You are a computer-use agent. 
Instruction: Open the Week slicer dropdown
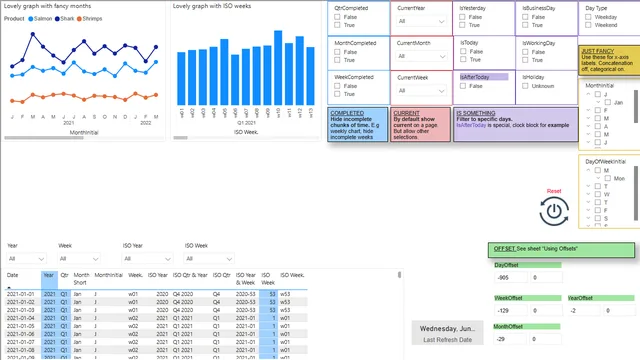click(x=78, y=259)
